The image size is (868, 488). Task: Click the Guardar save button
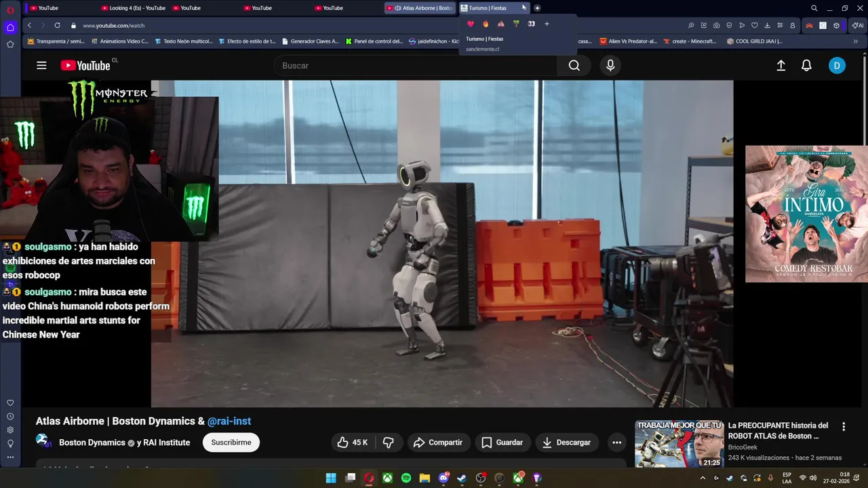502,443
